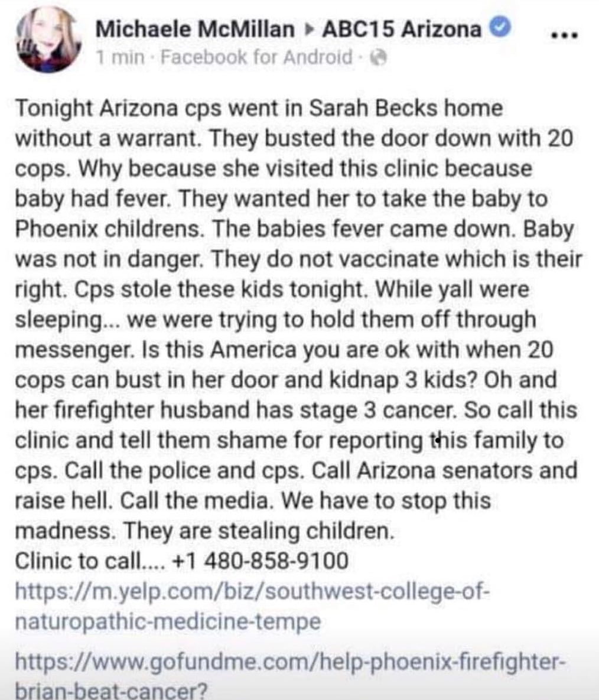Image resolution: width=599 pixels, height=700 pixels.
Task: Open the m.yelp.com southwest-college link
Action: (252, 592)
